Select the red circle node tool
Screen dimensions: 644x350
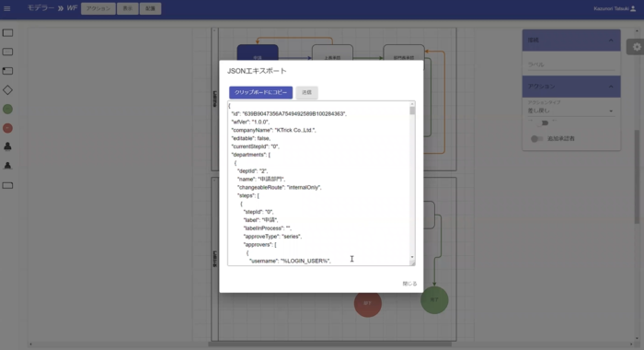7,128
